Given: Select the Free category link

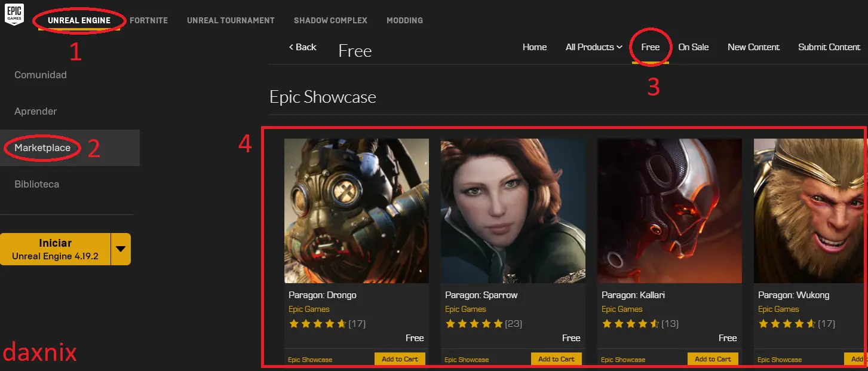Looking at the screenshot, I should [651, 47].
